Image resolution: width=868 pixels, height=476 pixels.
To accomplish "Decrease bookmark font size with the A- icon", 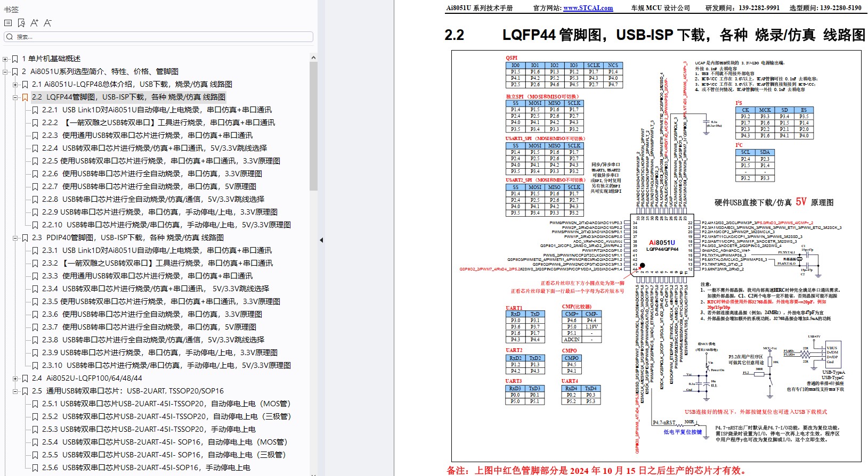I will (48, 23).
